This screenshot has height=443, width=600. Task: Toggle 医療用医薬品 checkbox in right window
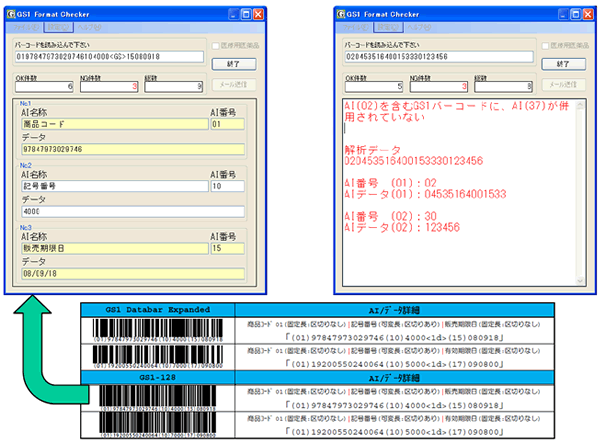[545, 46]
